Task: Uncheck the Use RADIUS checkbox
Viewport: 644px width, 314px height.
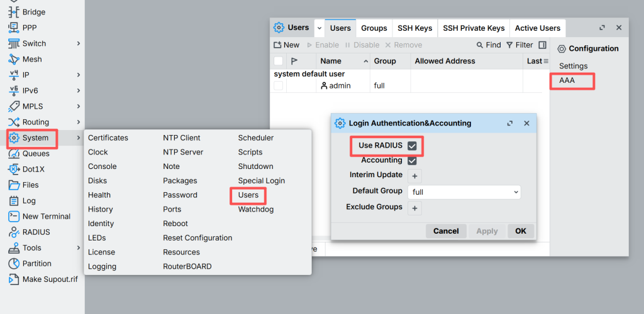Action: (x=413, y=146)
